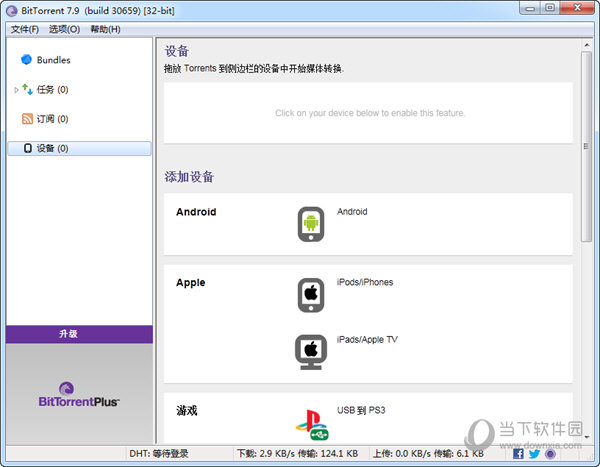Click the bold Android category heading
The height and width of the screenshot is (467, 600).
point(196,212)
